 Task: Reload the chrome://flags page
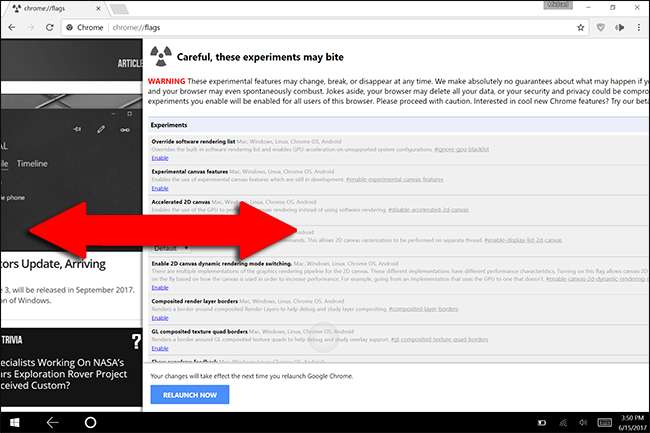(50, 27)
